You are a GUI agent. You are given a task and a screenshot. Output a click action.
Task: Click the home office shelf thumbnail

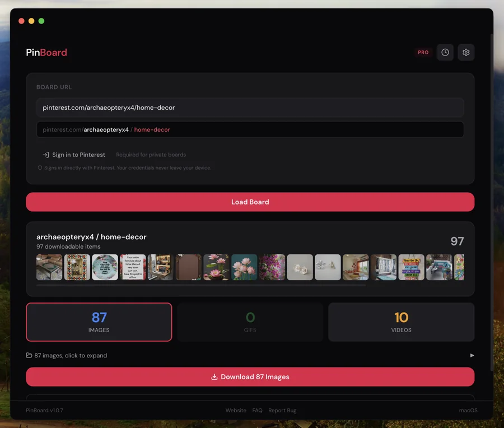pyautogui.click(x=161, y=267)
